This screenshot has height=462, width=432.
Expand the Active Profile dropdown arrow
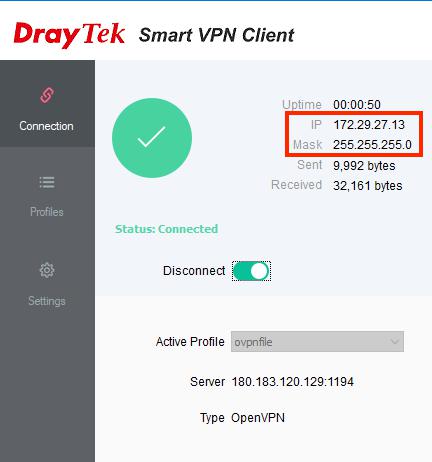pyautogui.click(x=395, y=342)
